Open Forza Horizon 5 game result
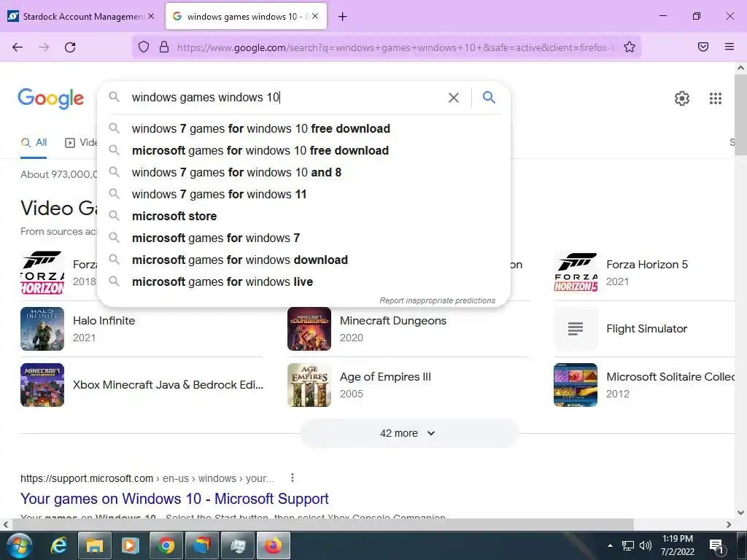 [x=647, y=264]
